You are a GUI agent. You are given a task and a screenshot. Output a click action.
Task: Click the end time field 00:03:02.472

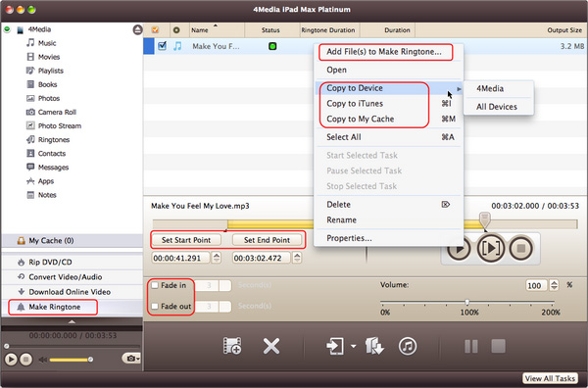pyautogui.click(x=262, y=258)
